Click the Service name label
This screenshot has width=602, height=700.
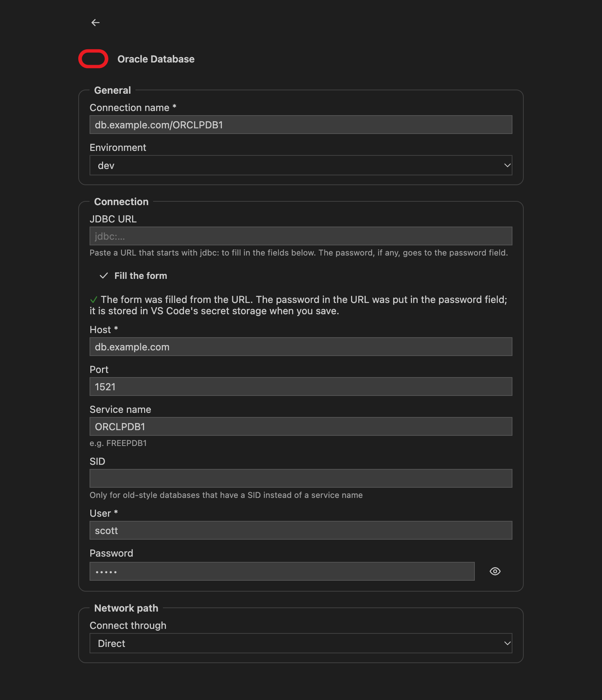pos(120,409)
